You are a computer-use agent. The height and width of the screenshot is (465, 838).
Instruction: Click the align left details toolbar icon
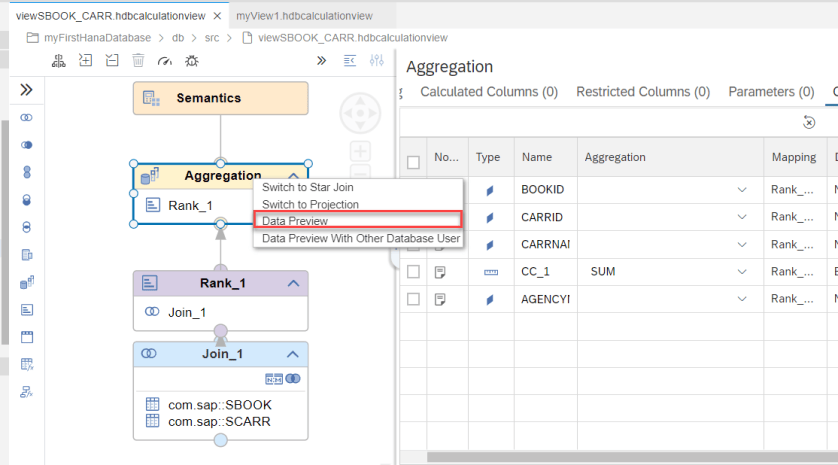[350, 60]
